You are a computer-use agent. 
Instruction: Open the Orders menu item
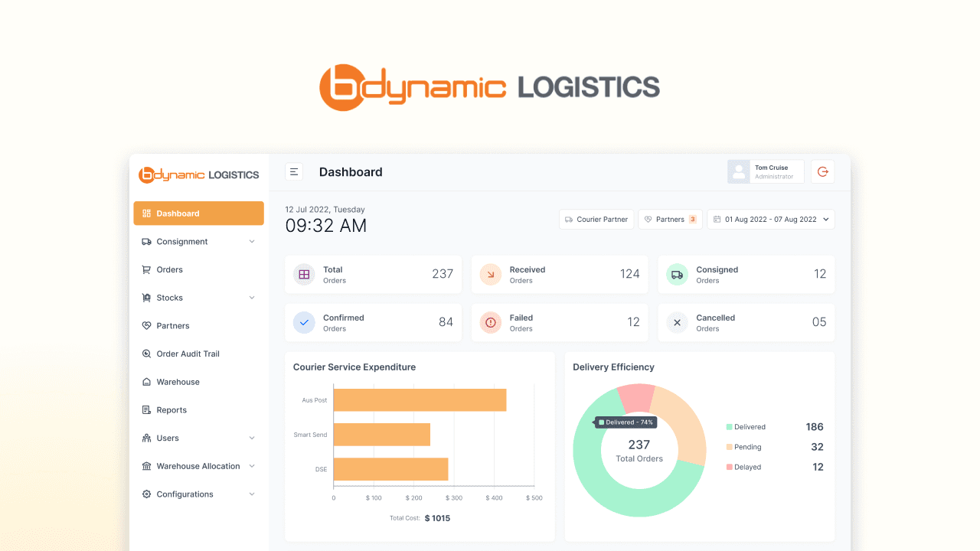pyautogui.click(x=198, y=269)
